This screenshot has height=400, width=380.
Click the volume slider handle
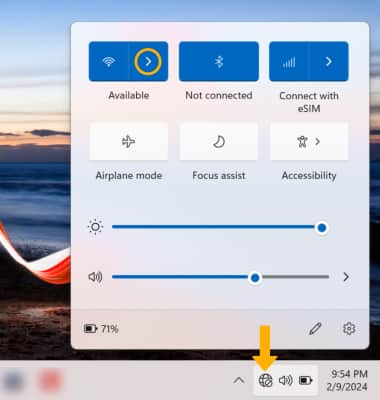click(x=255, y=277)
